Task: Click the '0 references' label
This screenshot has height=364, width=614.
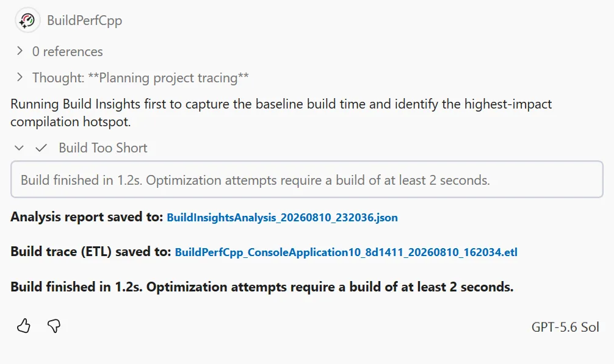Action: 67,51
